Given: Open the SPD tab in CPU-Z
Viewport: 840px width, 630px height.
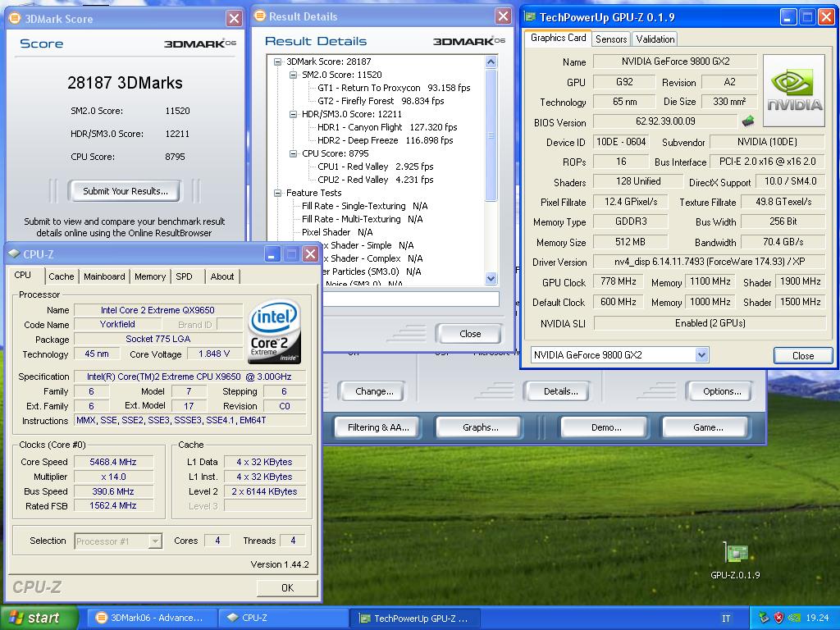Looking at the screenshot, I should pyautogui.click(x=184, y=276).
